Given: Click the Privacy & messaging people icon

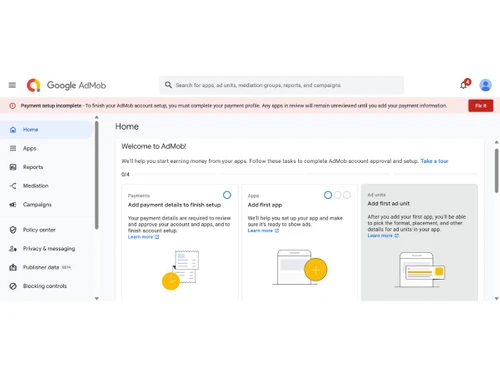Looking at the screenshot, I should pos(13,248).
